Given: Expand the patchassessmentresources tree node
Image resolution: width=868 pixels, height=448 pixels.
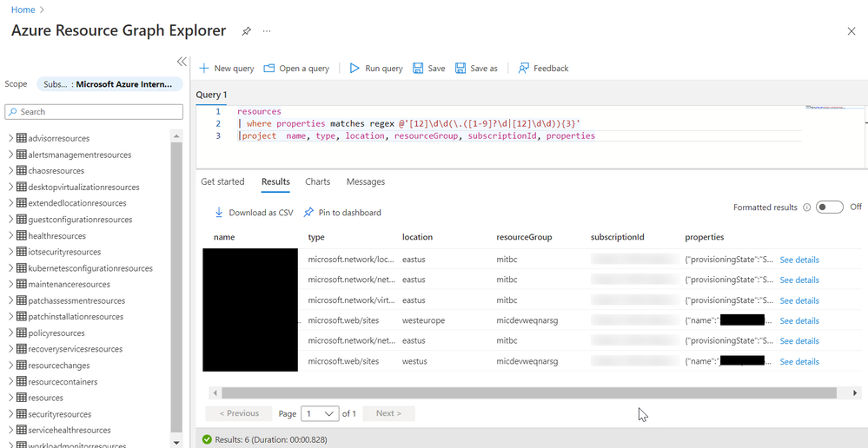Looking at the screenshot, I should (10, 300).
